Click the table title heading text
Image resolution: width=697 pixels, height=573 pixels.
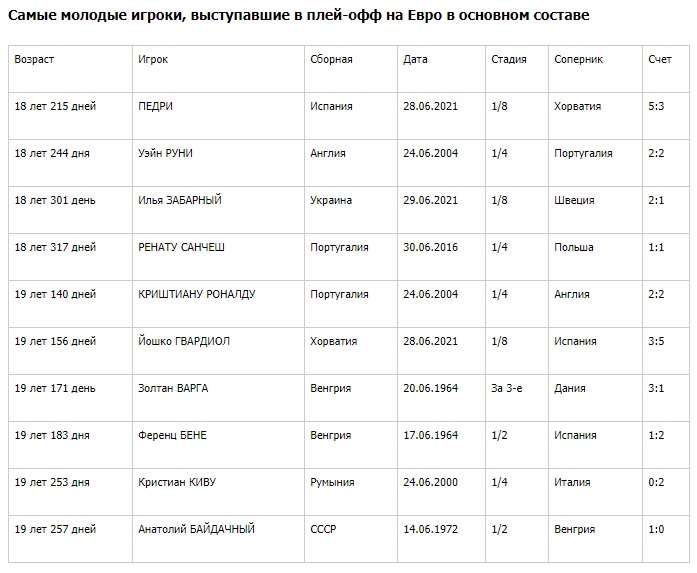tap(298, 17)
